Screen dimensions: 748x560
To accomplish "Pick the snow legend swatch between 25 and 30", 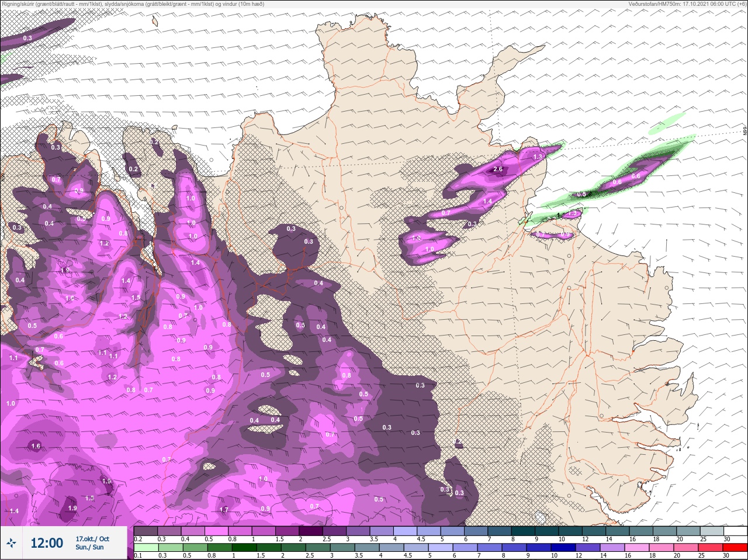I will pyautogui.click(x=712, y=531).
